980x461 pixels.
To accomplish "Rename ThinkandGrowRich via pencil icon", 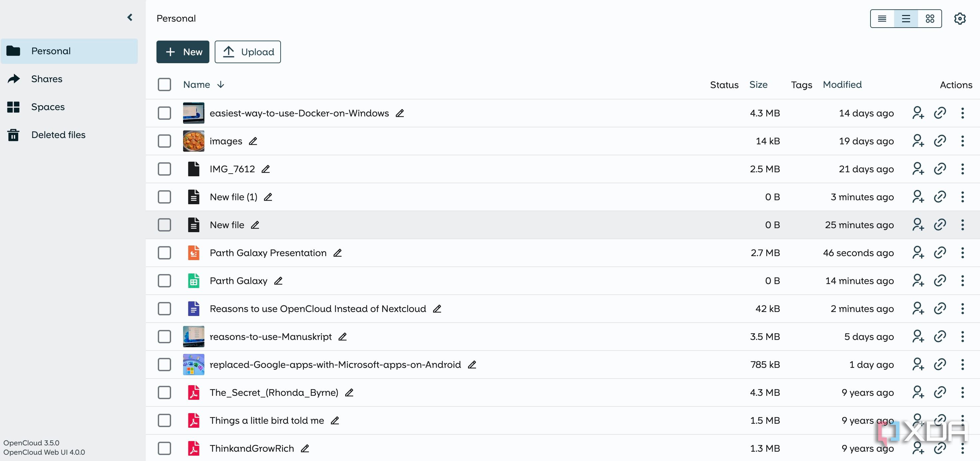I will (305, 448).
